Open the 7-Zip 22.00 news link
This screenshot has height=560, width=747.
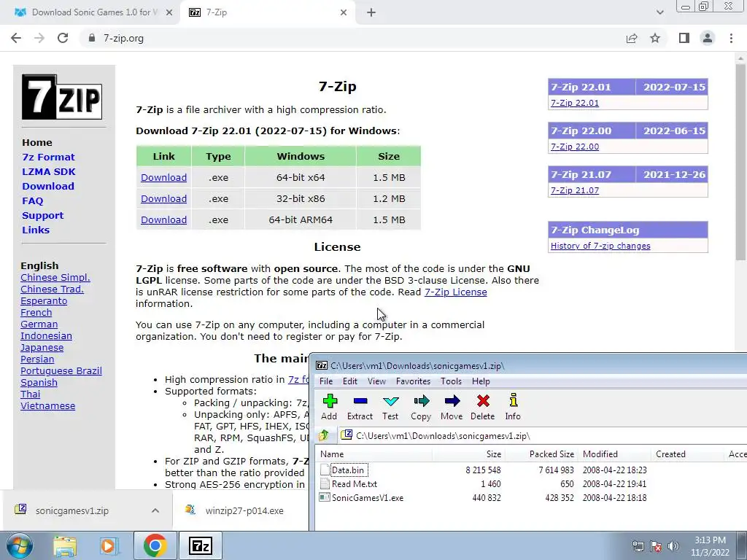(x=575, y=147)
